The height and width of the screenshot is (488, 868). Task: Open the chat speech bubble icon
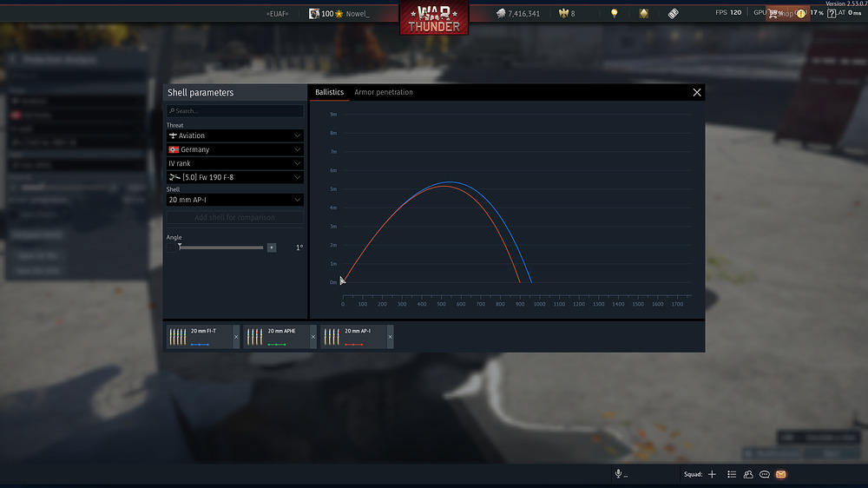tap(765, 474)
